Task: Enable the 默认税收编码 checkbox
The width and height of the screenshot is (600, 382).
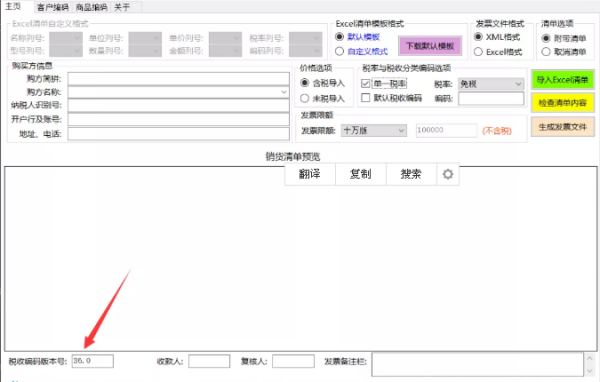Action: (x=365, y=98)
